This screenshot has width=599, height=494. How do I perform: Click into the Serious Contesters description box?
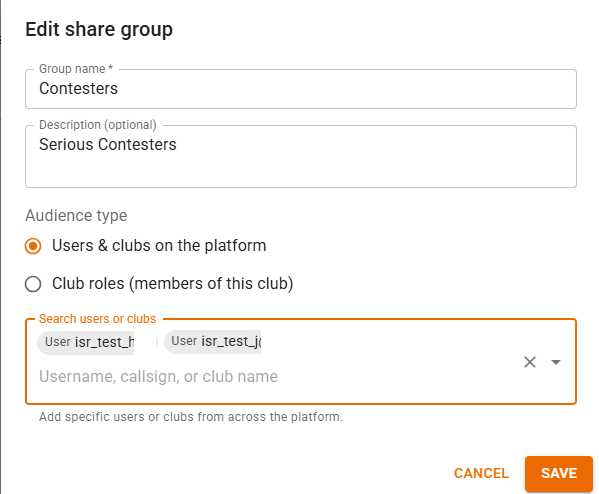301,156
